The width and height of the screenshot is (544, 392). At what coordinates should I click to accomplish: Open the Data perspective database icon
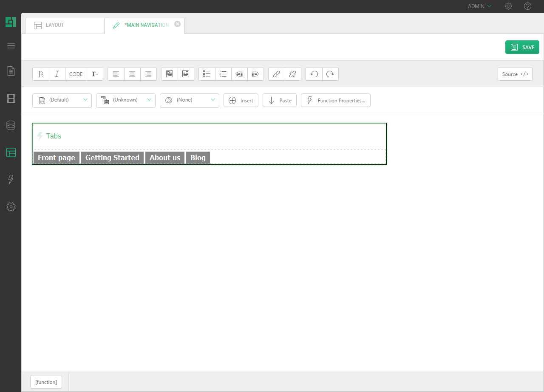pyautogui.click(x=11, y=125)
